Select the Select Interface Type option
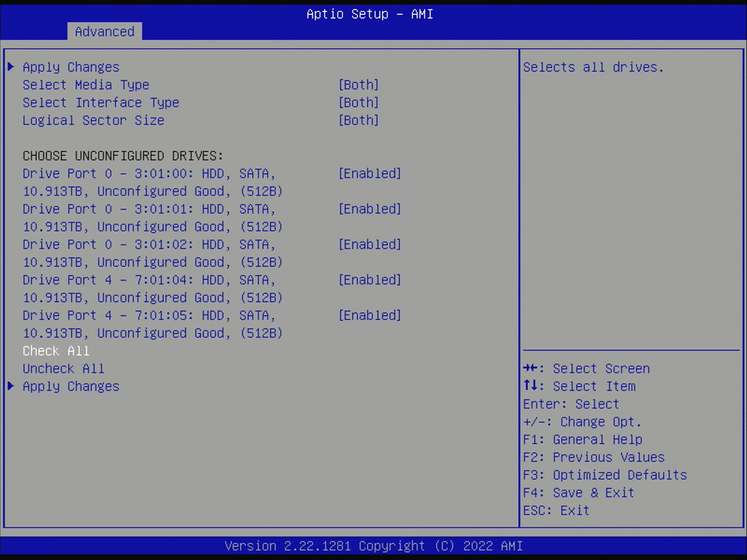Screen dimensions: 747x560 [x=101, y=103]
